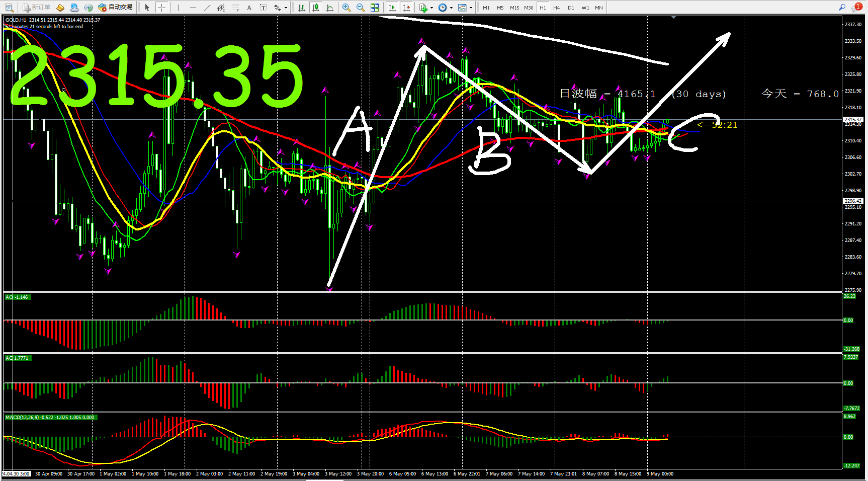The image size is (868, 481).
Task: Open the Templates dropdown arrow
Action: click(x=471, y=8)
